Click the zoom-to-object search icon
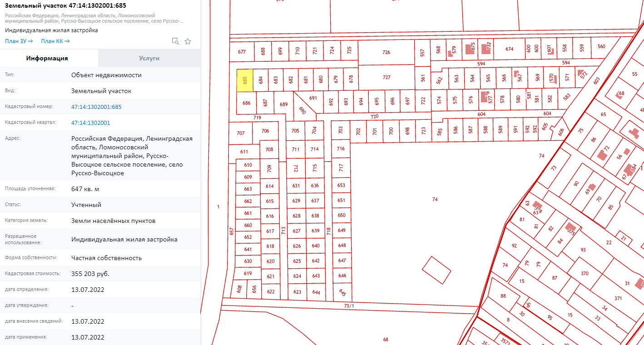644x345 pixels. 175,41
